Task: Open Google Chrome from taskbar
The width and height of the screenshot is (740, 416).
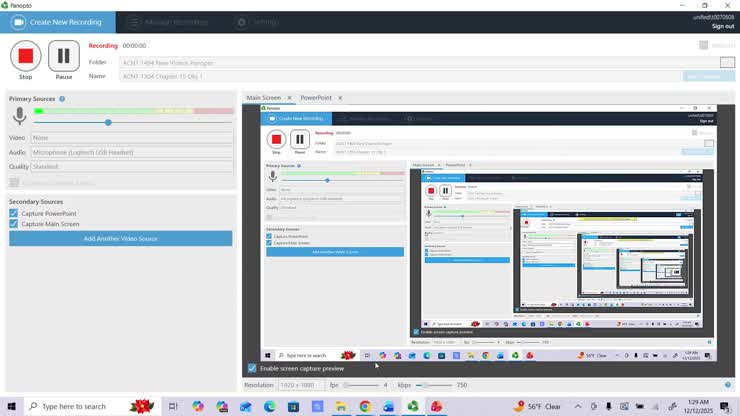Action: [x=365, y=407]
